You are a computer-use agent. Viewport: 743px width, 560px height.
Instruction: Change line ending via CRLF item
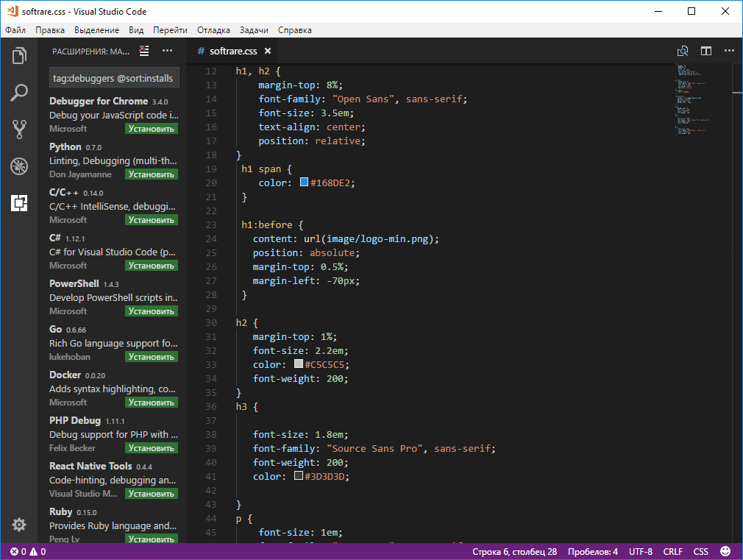673,551
